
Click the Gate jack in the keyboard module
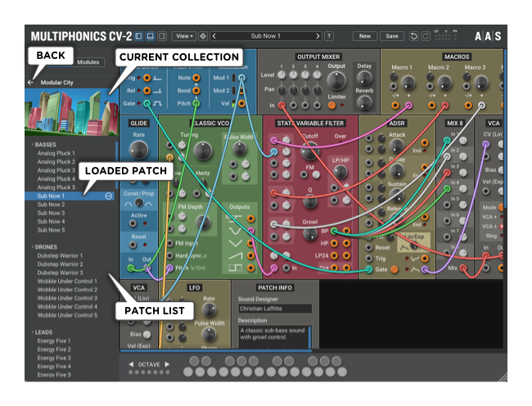147,103
